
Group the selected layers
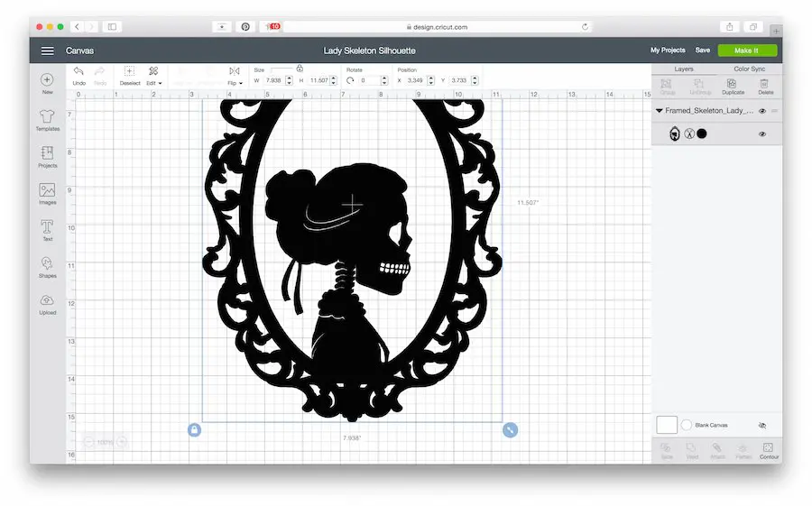click(x=667, y=87)
